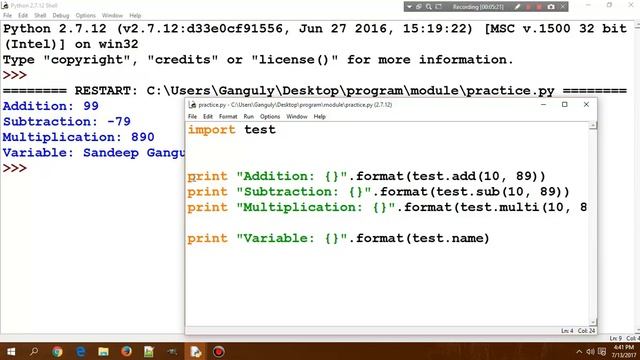Click the Python Shell window title icon
The width and height of the screenshot is (640, 360).
tap(5, 5)
